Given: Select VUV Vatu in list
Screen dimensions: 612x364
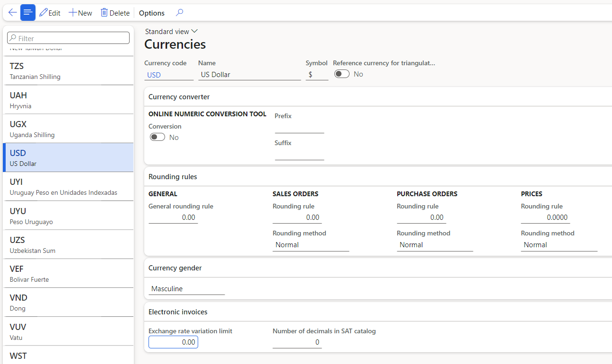Looking at the screenshot, I should [x=68, y=331].
